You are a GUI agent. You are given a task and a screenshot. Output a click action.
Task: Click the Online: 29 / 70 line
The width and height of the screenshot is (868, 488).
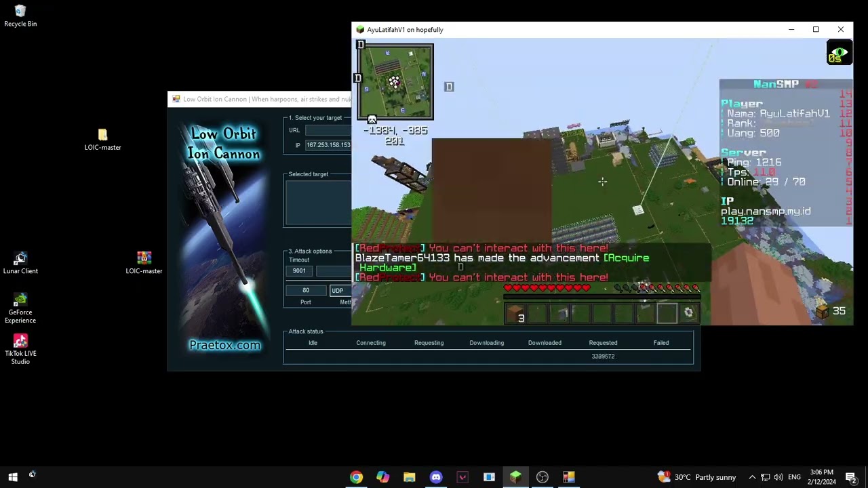coord(766,182)
